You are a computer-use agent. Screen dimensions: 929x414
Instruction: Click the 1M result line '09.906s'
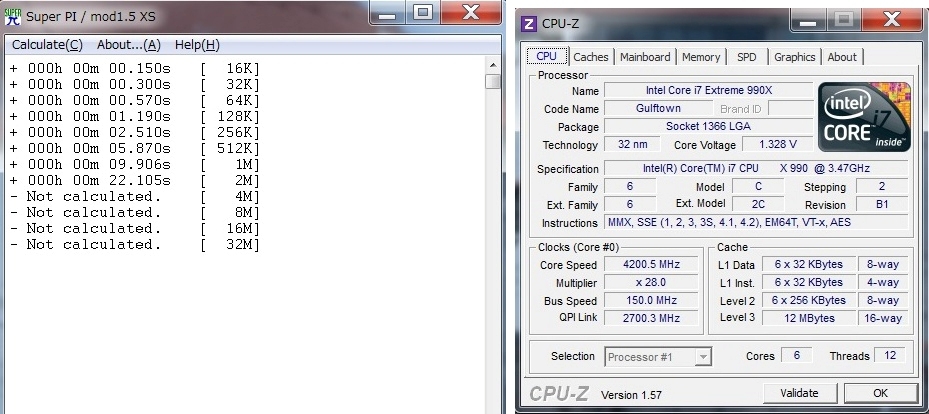134,165
